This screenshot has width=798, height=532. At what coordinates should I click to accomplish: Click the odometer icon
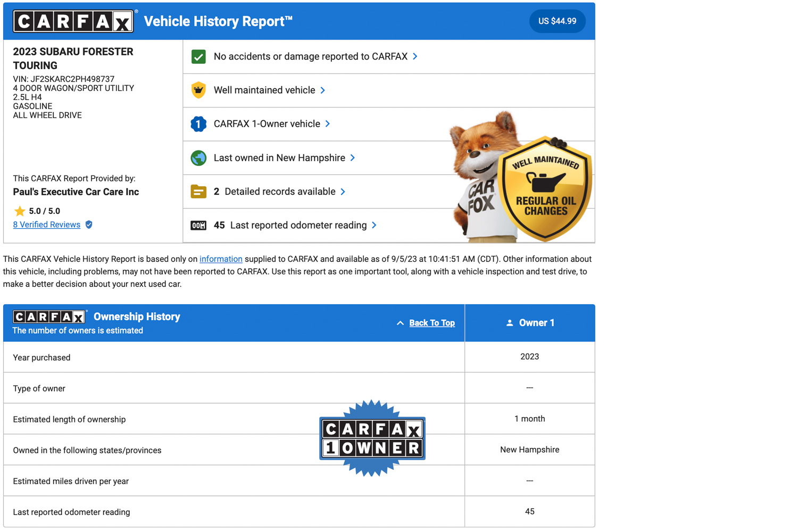pos(198,226)
